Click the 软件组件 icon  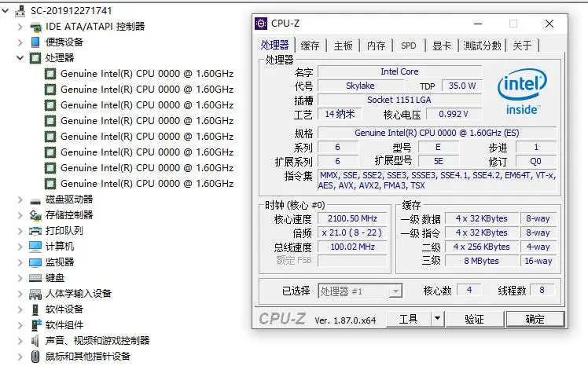pyautogui.click(x=36, y=325)
